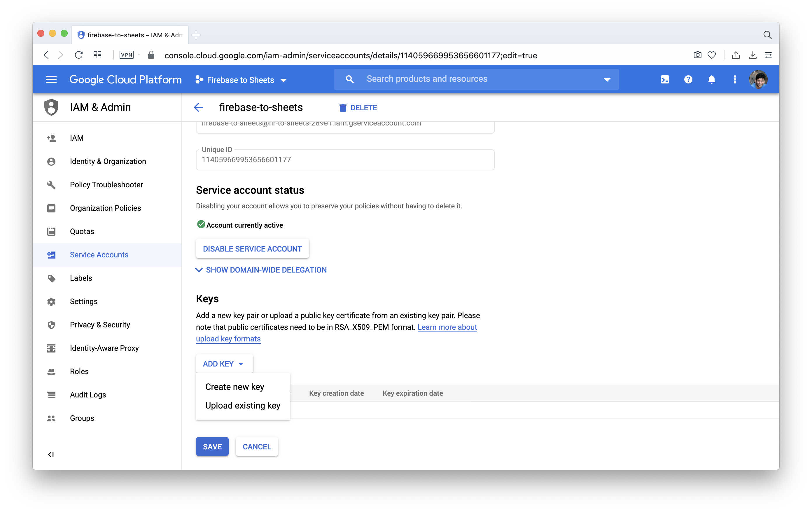This screenshot has width=812, height=513.
Task: Go to Quotas page
Action: (x=82, y=231)
